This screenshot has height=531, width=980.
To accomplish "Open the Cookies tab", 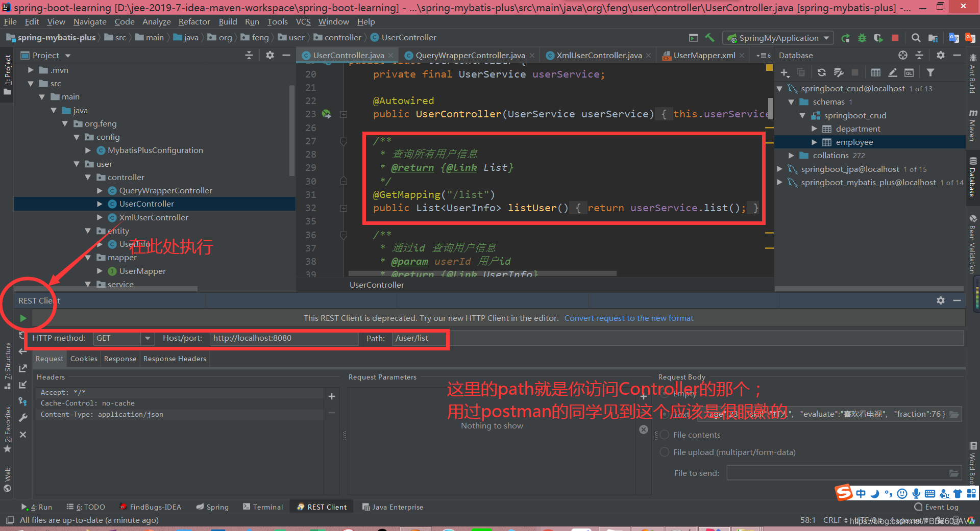I will click(84, 359).
